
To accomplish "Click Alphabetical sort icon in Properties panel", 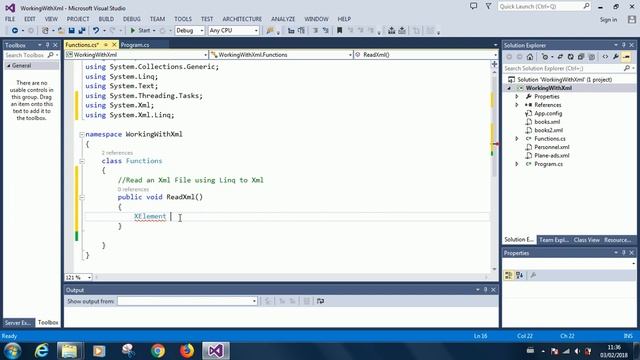I will [x=519, y=276].
